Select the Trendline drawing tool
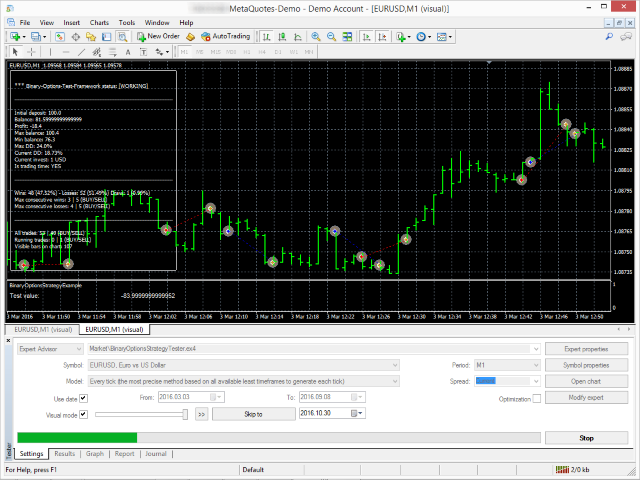This screenshot has width=640, height=480. click(81, 52)
